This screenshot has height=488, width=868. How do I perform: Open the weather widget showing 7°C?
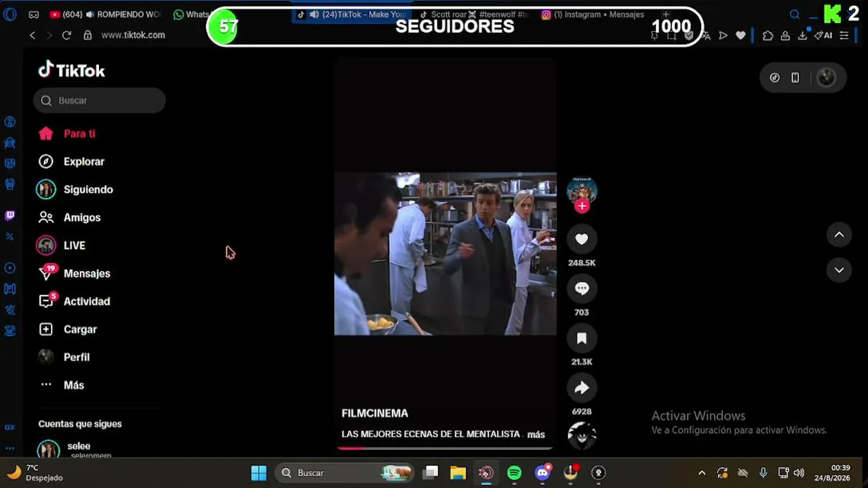click(x=35, y=472)
